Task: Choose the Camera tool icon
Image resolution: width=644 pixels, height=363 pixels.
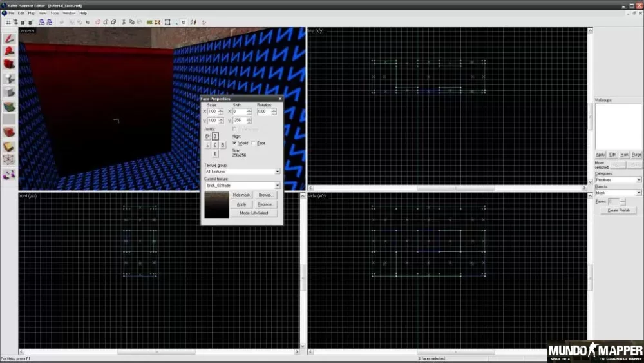Action: pos(9,64)
